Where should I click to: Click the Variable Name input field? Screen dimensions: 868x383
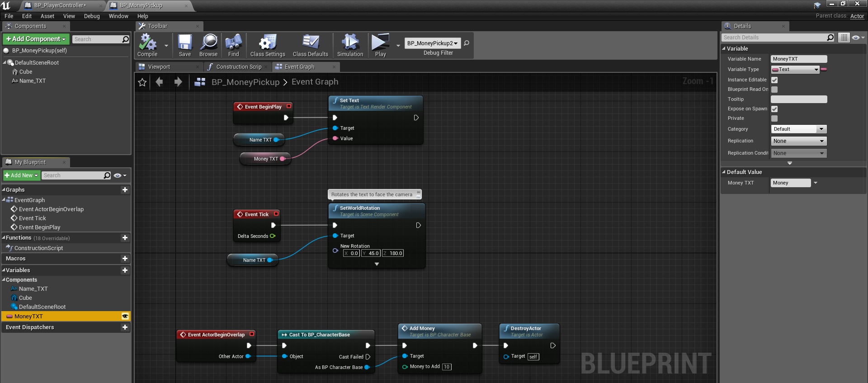point(798,59)
